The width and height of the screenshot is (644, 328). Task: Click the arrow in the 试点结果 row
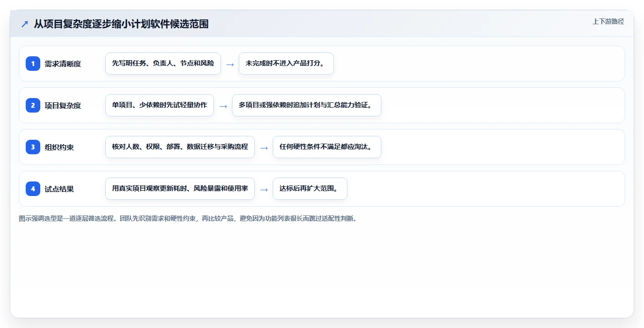click(264, 189)
